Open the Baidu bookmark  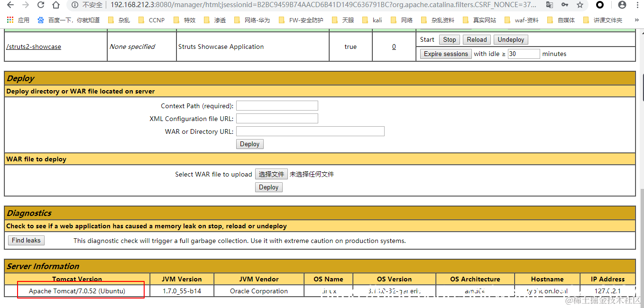(x=68, y=20)
